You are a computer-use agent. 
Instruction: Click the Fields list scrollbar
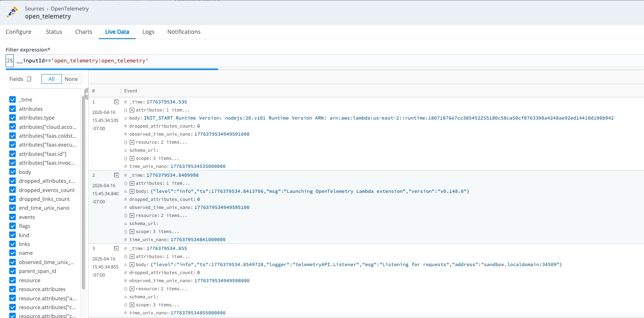tap(83, 192)
